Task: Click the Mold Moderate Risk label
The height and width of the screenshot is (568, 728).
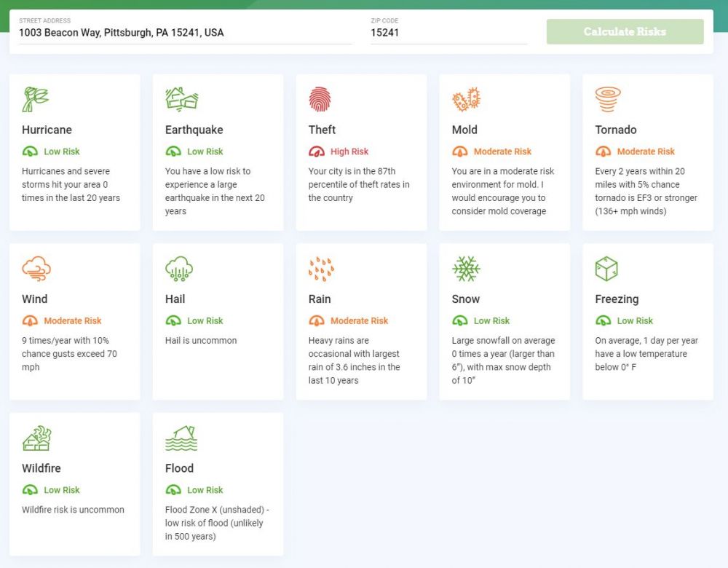Action: pyautogui.click(x=502, y=151)
